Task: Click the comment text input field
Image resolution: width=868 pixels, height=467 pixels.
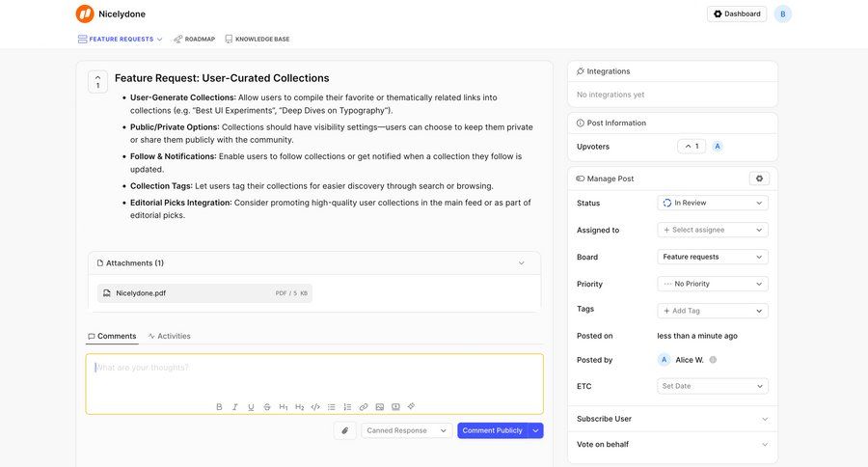Action: tap(313, 376)
